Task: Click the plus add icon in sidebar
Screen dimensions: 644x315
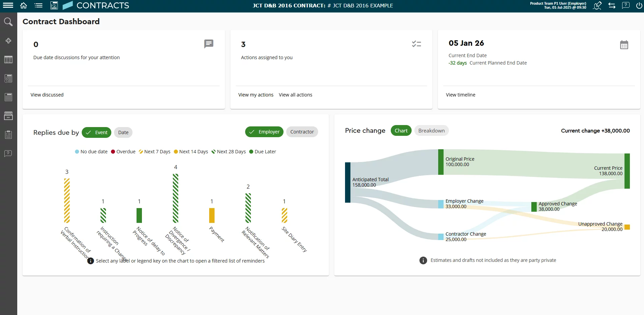Action: point(8,41)
